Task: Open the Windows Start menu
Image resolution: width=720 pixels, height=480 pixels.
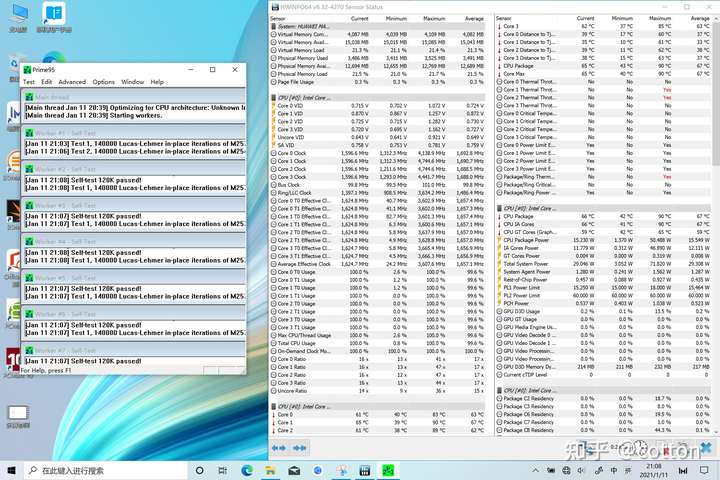Action: pyautogui.click(x=11, y=470)
